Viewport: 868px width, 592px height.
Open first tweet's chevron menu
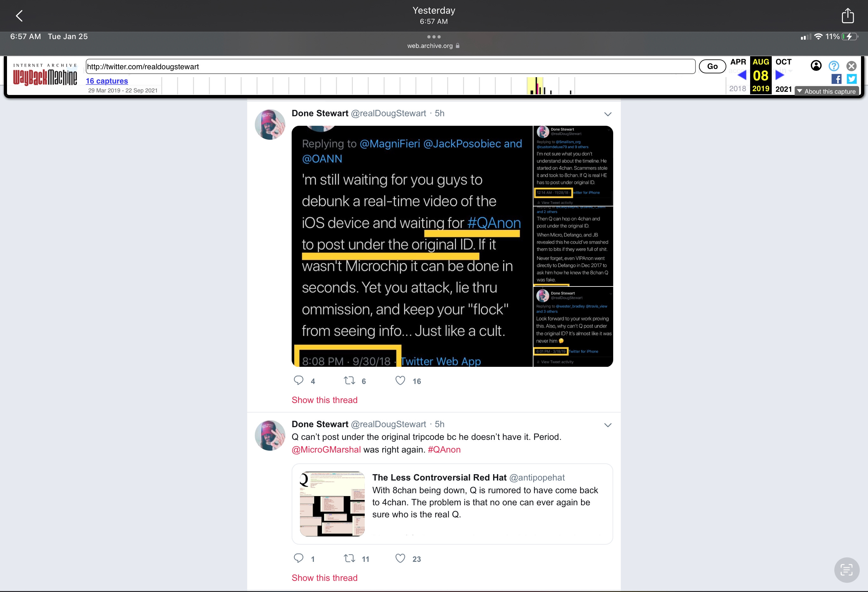[608, 114]
